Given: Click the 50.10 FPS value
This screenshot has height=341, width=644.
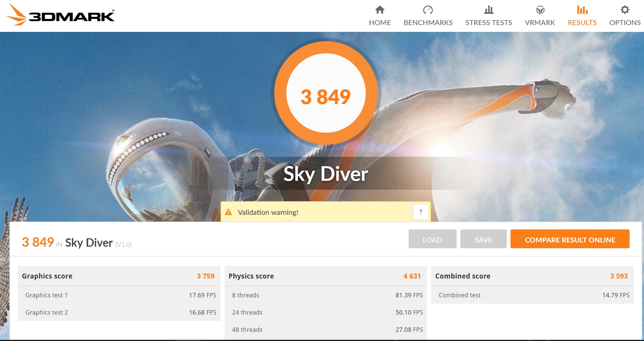Looking at the screenshot, I should (x=409, y=312).
